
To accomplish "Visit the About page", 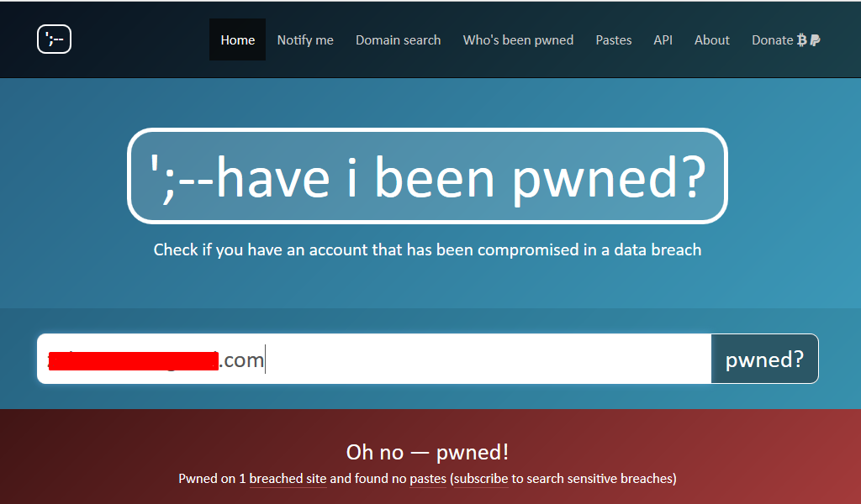I will point(711,40).
